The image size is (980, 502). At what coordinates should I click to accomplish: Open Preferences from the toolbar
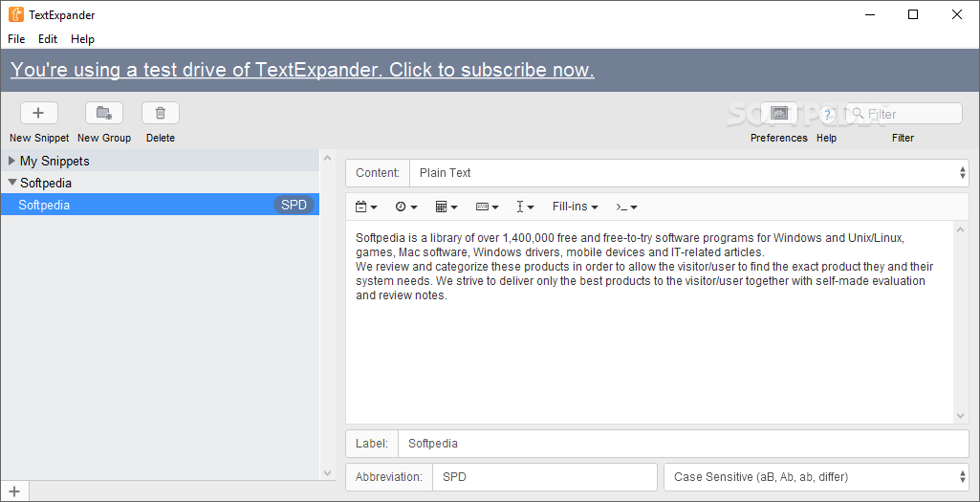[x=779, y=113]
